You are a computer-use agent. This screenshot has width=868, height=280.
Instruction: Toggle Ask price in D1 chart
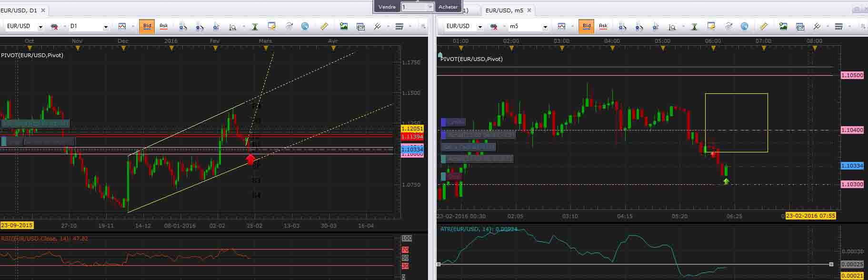[x=163, y=26]
